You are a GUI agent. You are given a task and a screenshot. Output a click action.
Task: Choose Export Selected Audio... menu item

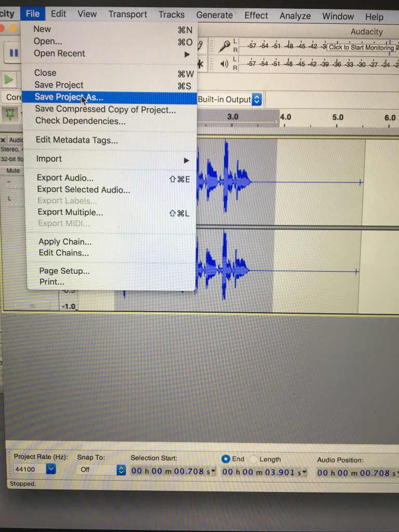[111, 190]
